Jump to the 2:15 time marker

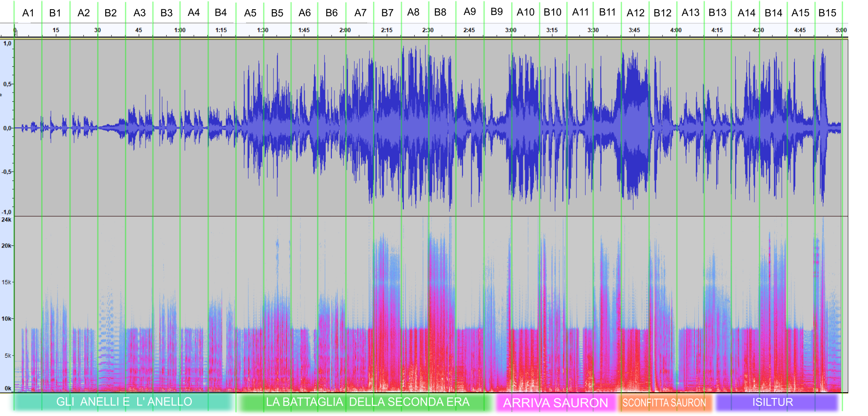click(x=387, y=30)
